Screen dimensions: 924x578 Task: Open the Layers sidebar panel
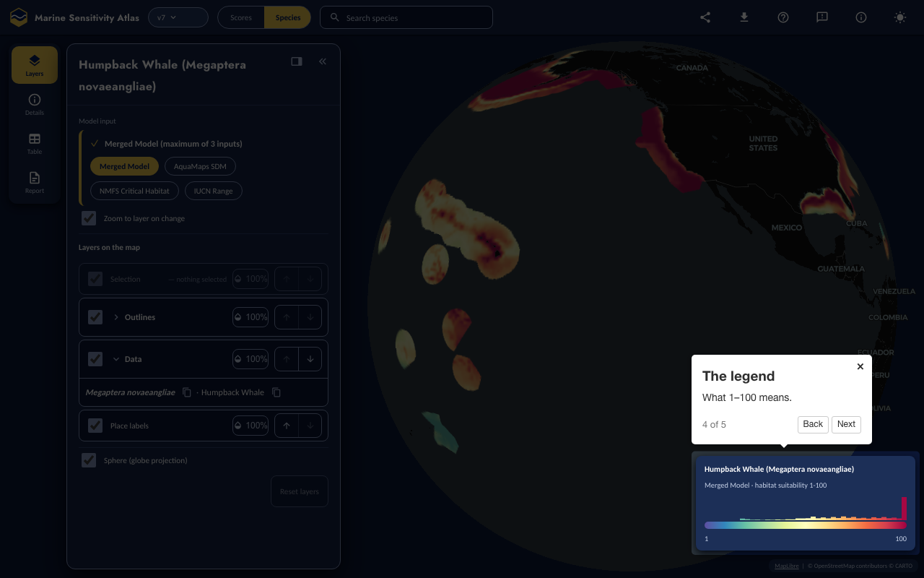click(x=35, y=65)
